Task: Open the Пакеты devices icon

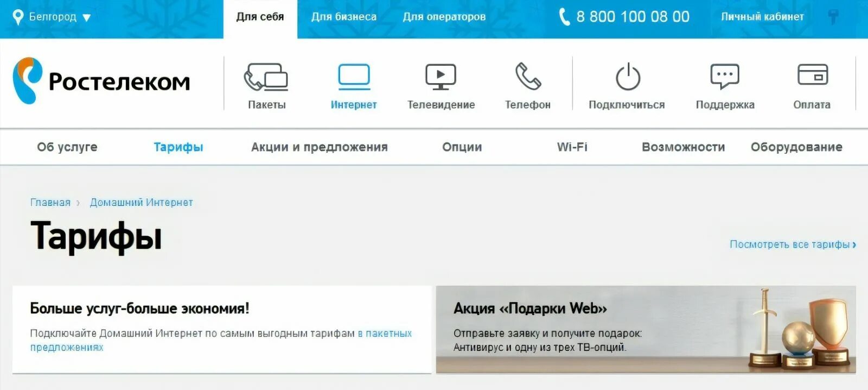Action: [266, 77]
